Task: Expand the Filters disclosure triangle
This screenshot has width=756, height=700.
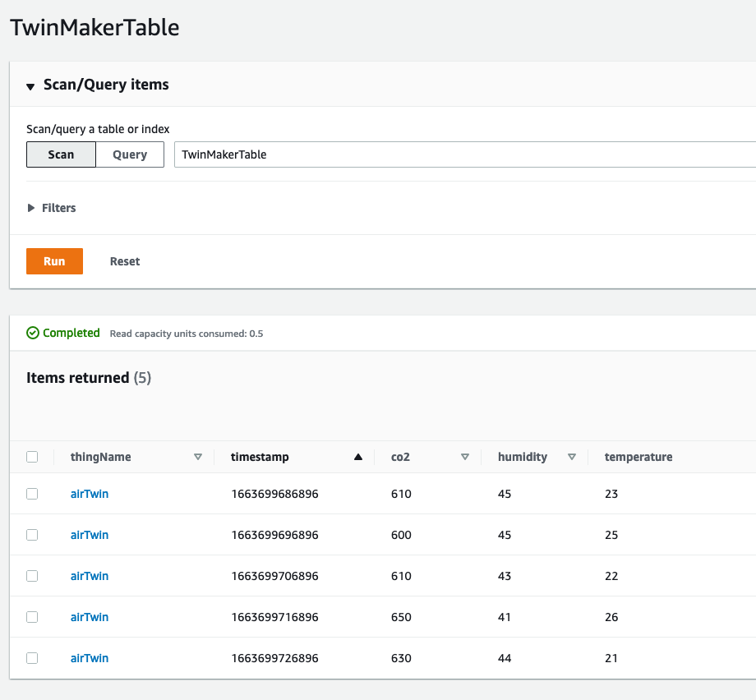Action: click(30, 207)
